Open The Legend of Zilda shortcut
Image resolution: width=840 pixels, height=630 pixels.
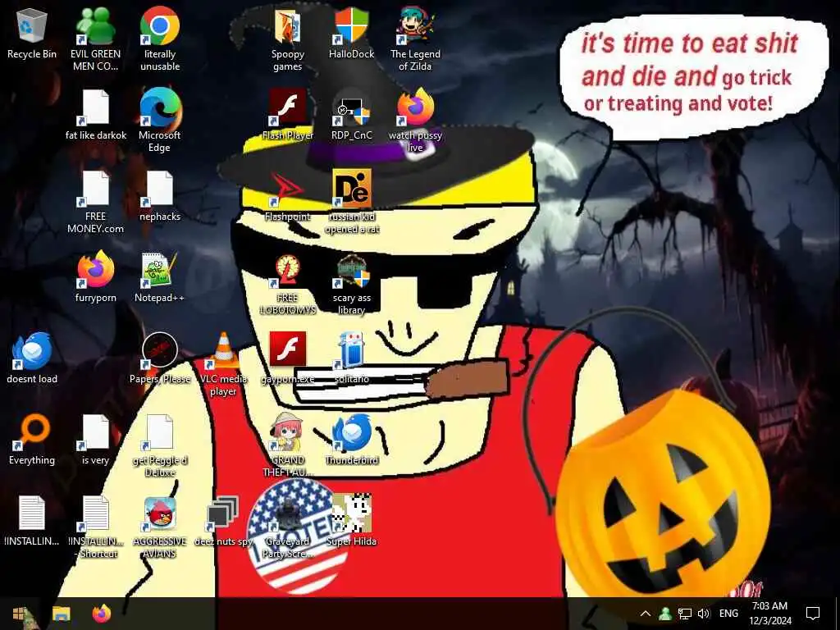point(415,40)
